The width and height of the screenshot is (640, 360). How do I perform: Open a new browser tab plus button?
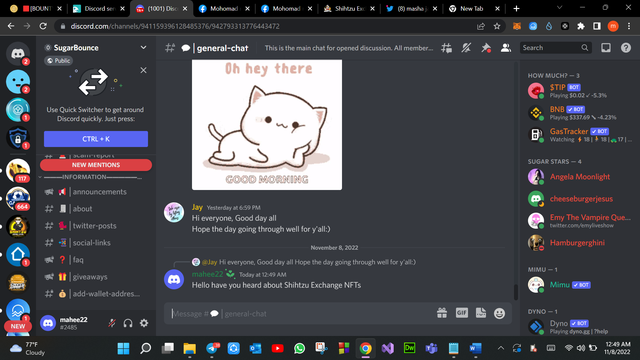(x=516, y=9)
